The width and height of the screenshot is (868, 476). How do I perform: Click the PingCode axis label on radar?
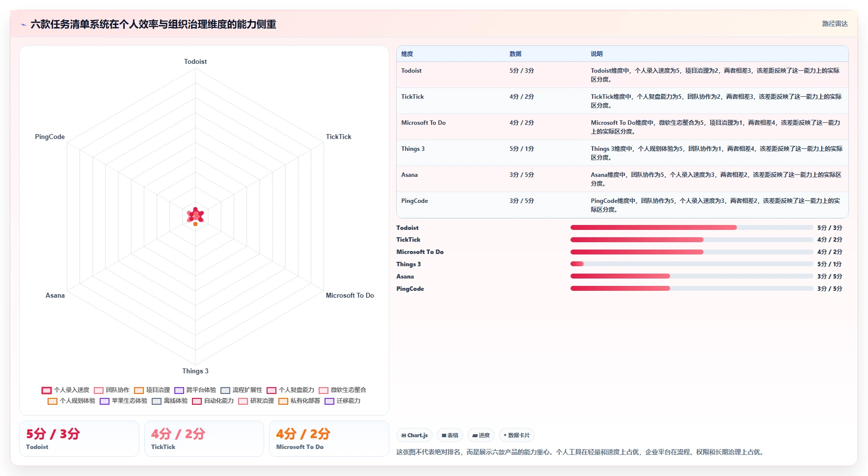[50, 137]
